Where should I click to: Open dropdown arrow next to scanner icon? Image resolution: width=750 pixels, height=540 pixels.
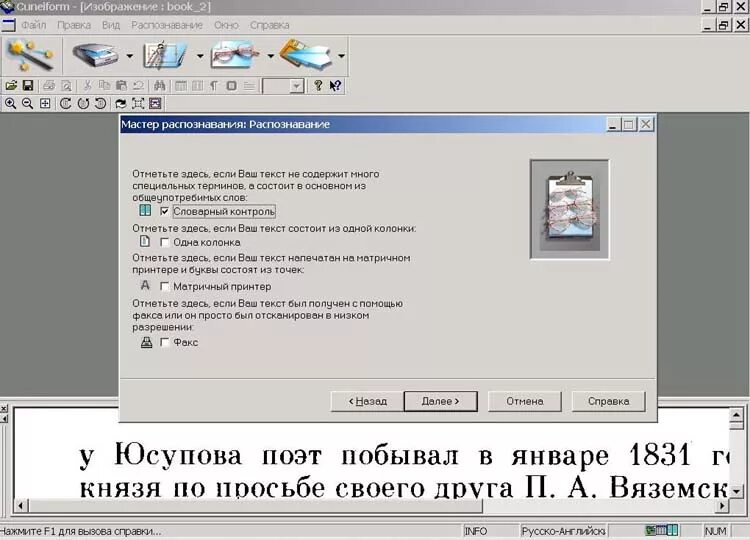[130, 56]
